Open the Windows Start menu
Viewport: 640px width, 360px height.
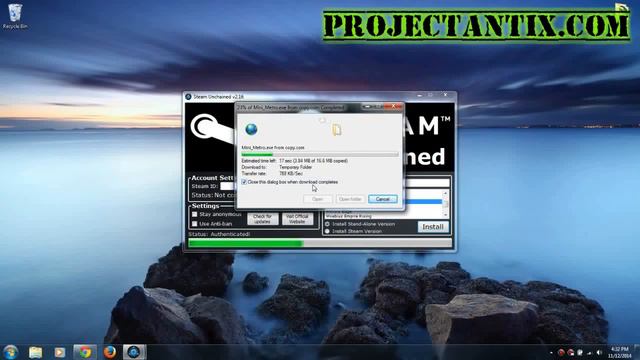coord(10,352)
